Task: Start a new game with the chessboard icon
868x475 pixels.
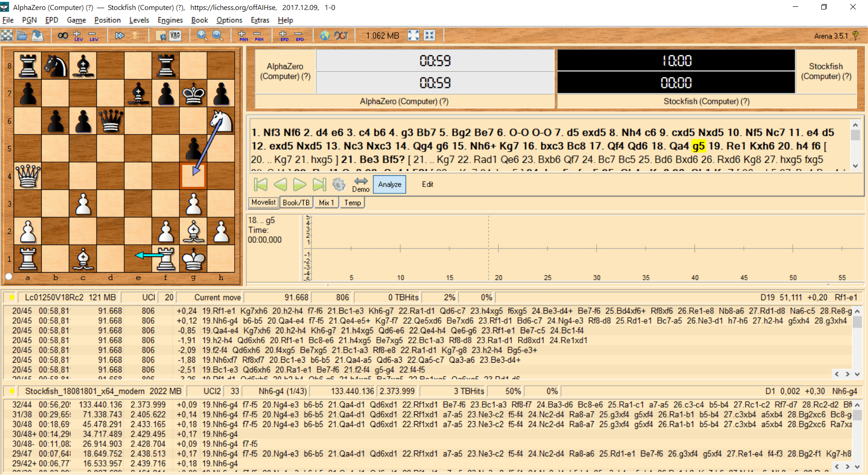Action: pos(7,35)
